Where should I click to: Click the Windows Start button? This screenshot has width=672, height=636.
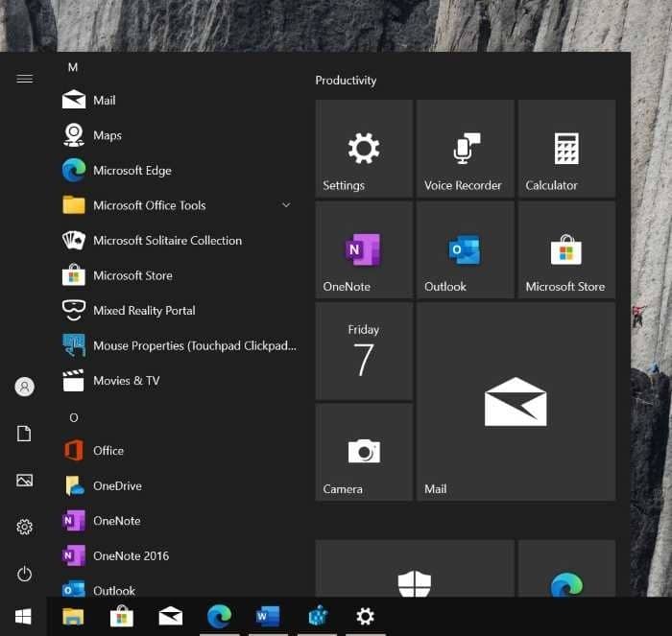pyautogui.click(x=23, y=617)
